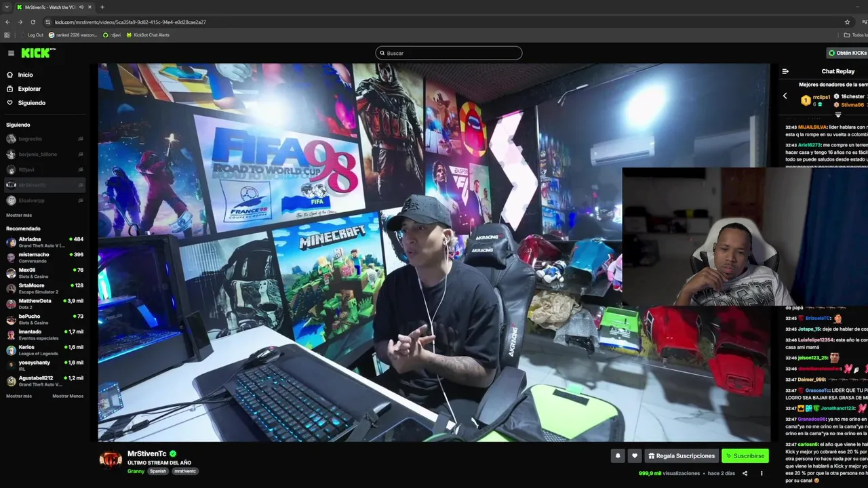
Task: Open RDjavi followed channel
Action: [x=44, y=169]
